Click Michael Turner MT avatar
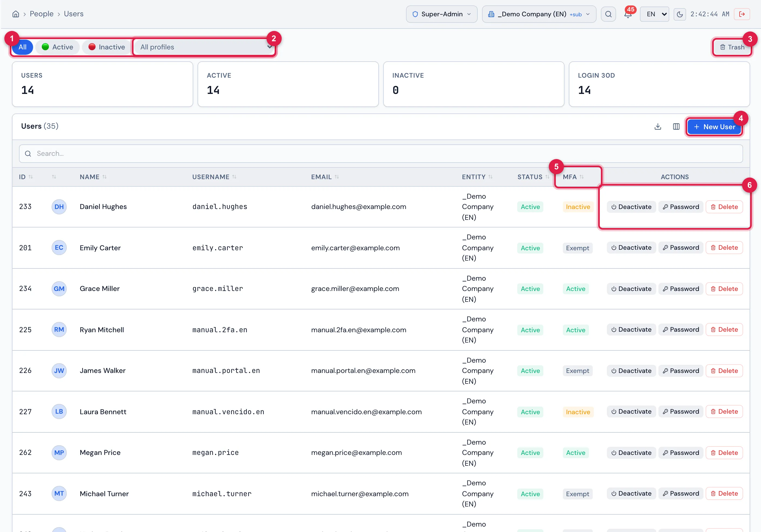The image size is (761, 532). (59, 493)
